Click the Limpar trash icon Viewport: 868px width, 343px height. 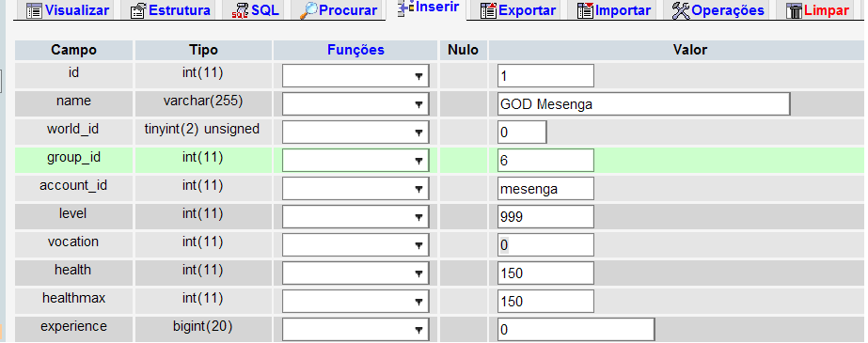pos(795,10)
